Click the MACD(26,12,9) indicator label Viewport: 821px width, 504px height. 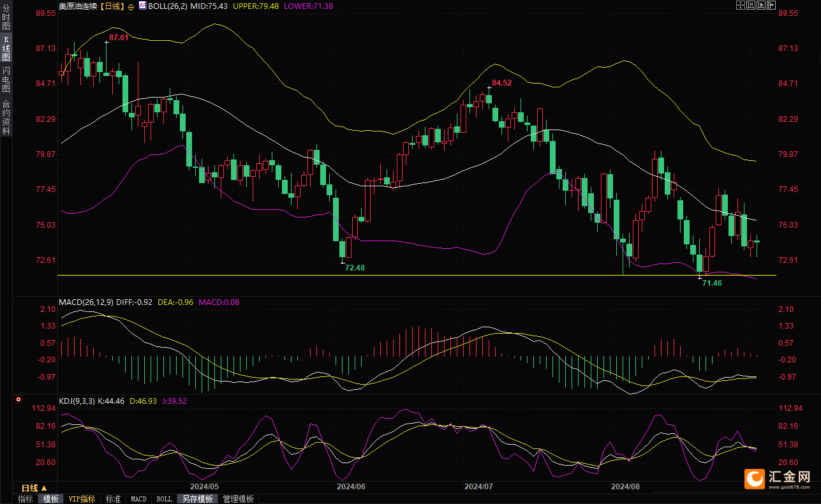86,302
